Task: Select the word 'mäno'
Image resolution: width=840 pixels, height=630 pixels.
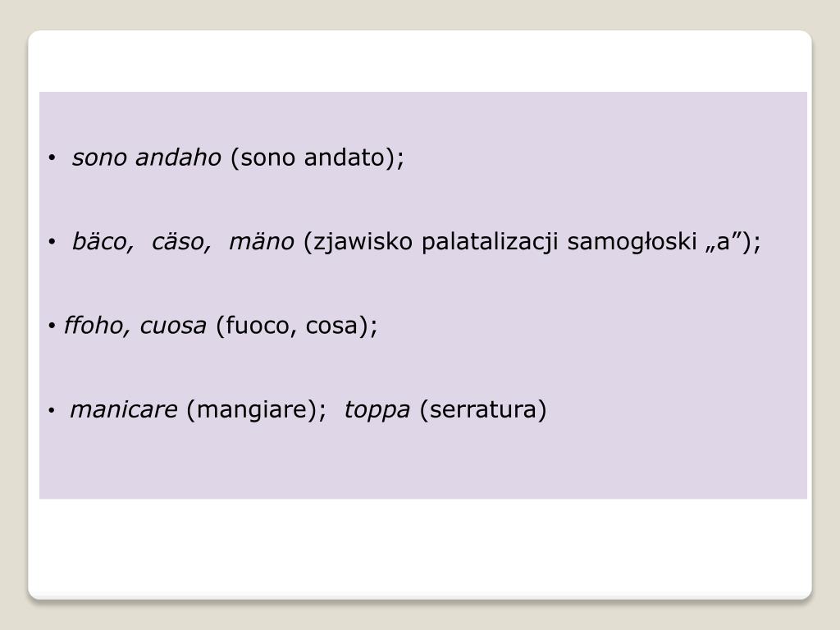Action: click(x=262, y=242)
